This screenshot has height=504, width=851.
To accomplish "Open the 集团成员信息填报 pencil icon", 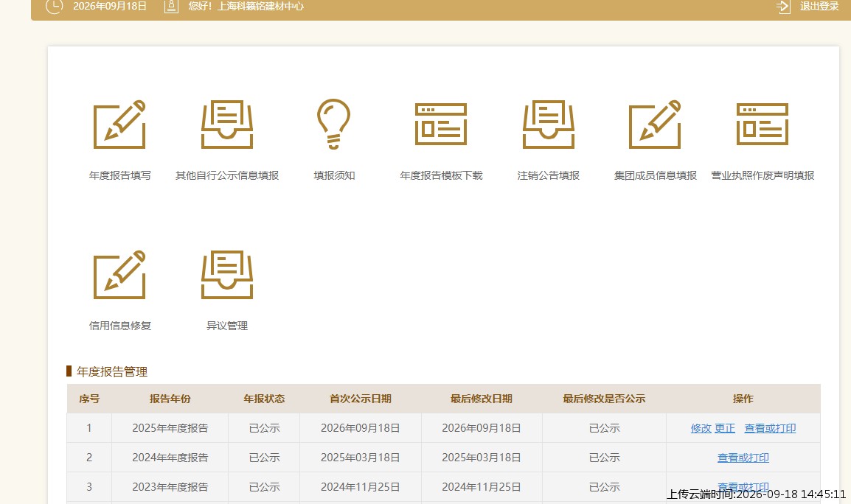I will click(x=655, y=125).
